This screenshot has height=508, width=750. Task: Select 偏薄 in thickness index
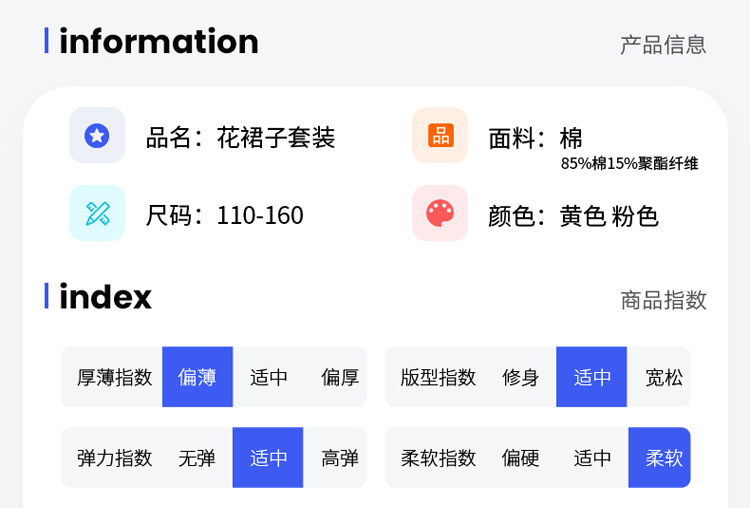(197, 377)
